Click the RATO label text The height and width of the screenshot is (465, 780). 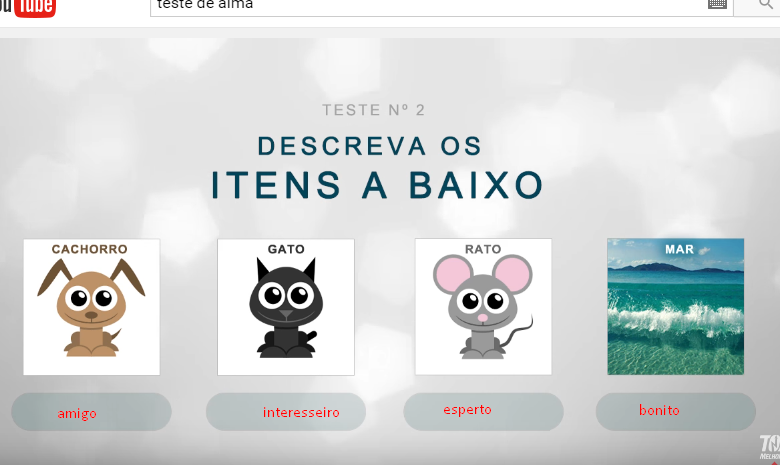pos(483,249)
